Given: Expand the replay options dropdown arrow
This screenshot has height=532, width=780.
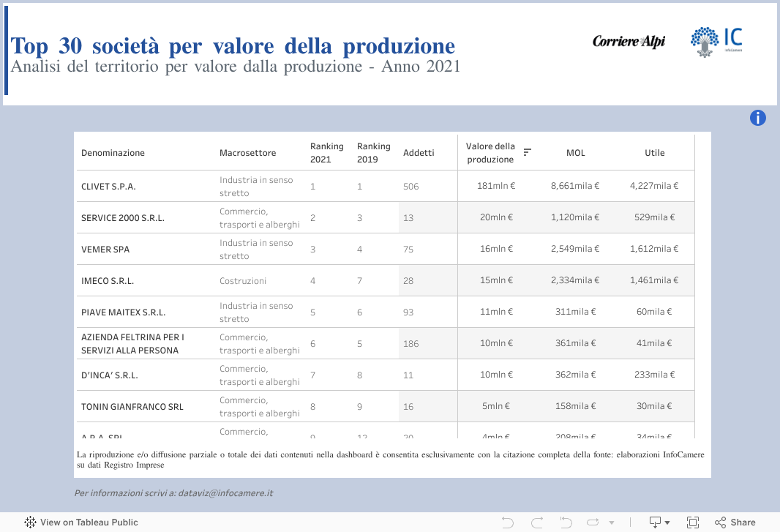Looking at the screenshot, I should (x=612, y=522).
